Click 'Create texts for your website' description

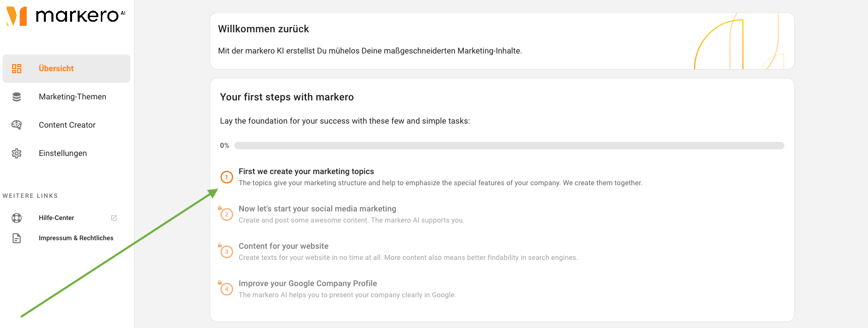[408, 257]
